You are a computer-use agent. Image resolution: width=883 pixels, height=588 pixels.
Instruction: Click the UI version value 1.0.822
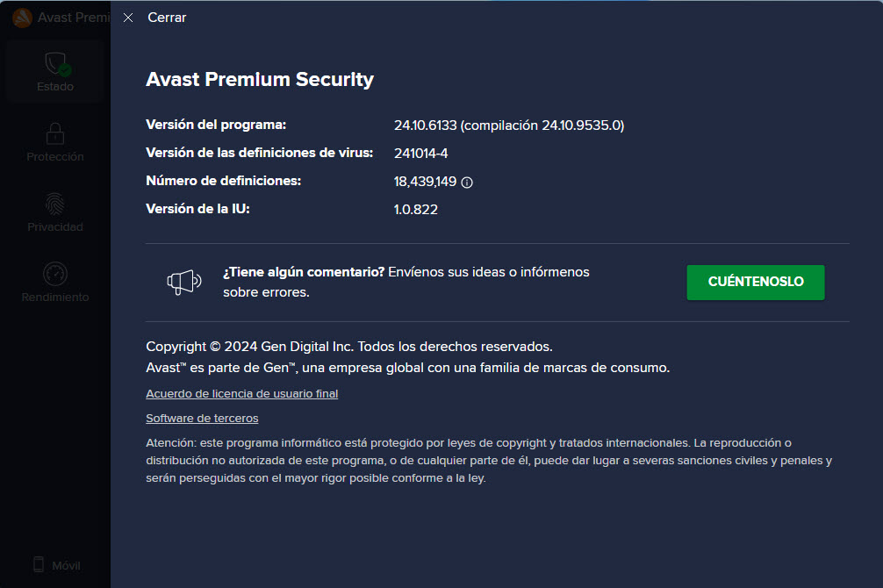pyautogui.click(x=415, y=210)
